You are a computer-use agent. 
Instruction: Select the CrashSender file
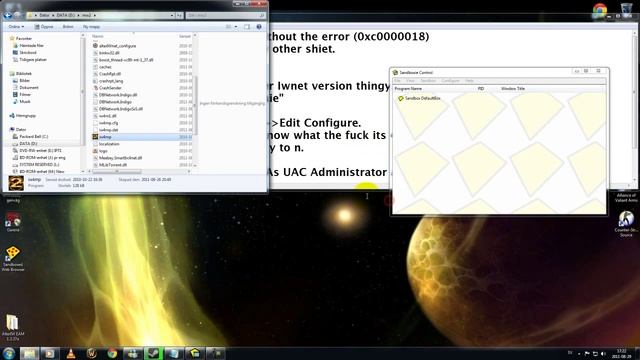coord(107,88)
